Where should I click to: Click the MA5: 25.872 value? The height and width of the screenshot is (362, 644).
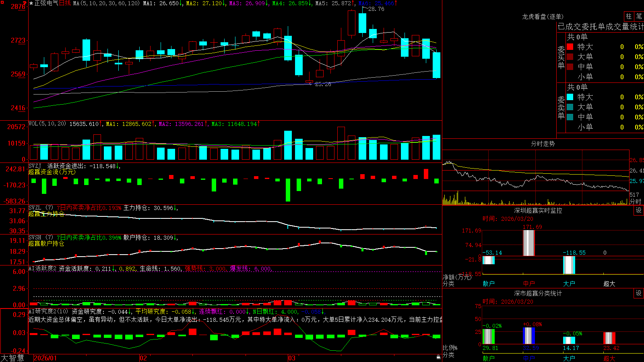pyautogui.click(x=335, y=3)
